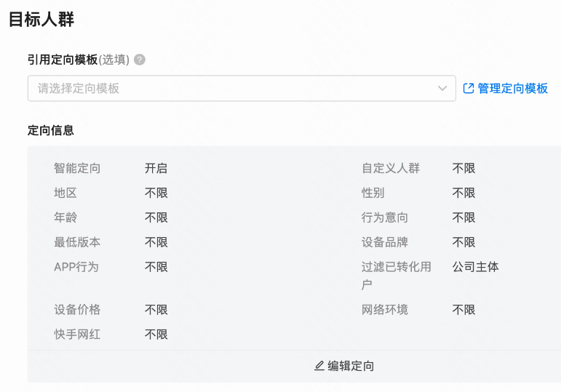
Task: Click the 公司主体 value
Action: click(475, 267)
